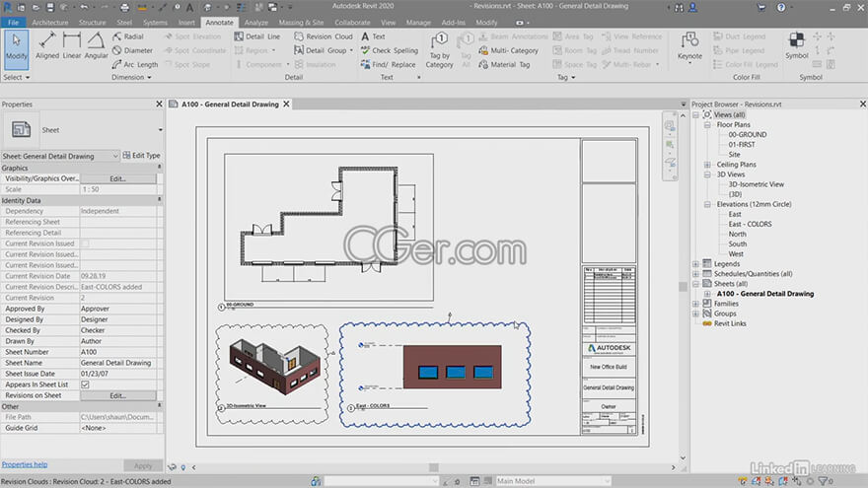
Task: Collapse the Views (all) tree node
Action: tap(695, 114)
